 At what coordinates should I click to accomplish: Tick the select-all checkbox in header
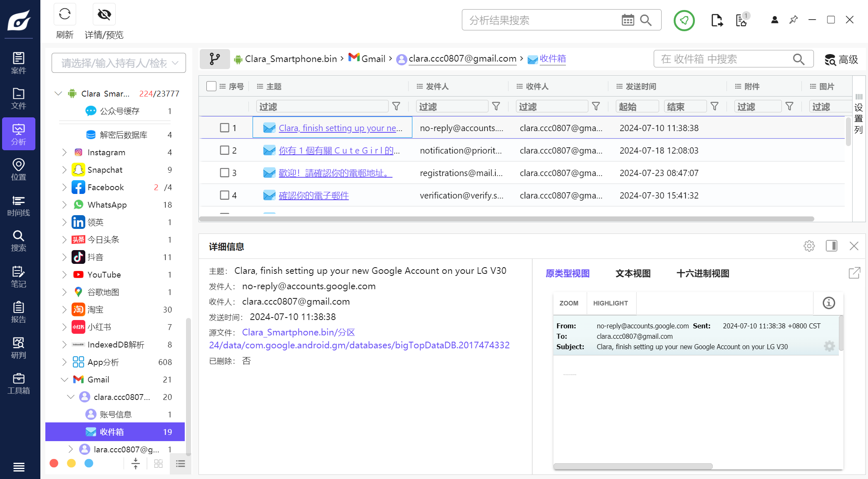[x=211, y=86]
